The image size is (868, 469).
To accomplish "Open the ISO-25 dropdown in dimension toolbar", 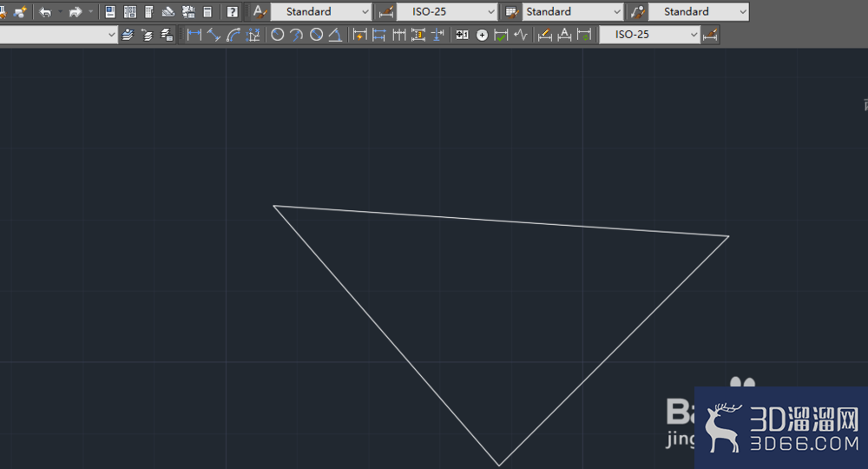I will tap(649, 35).
